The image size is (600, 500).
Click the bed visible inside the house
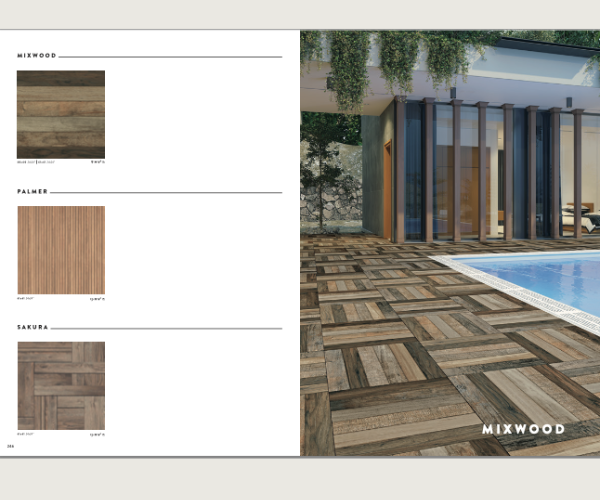[578, 215]
